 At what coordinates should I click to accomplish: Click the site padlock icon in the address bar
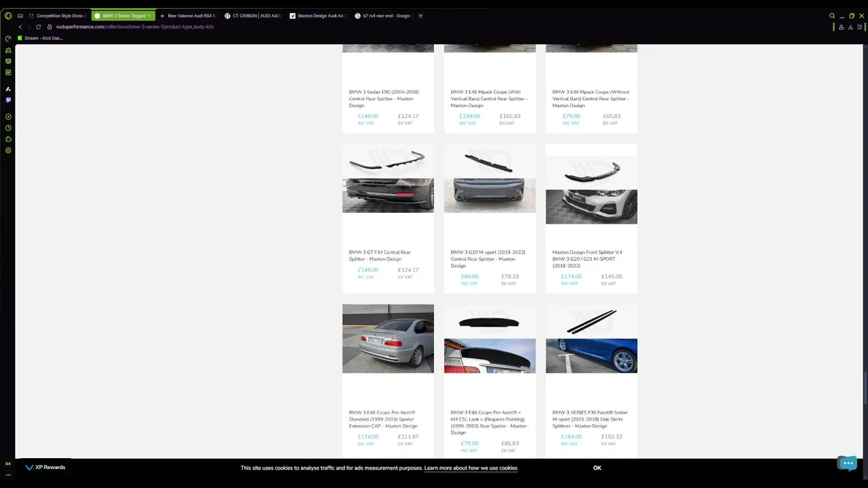pyautogui.click(x=50, y=26)
